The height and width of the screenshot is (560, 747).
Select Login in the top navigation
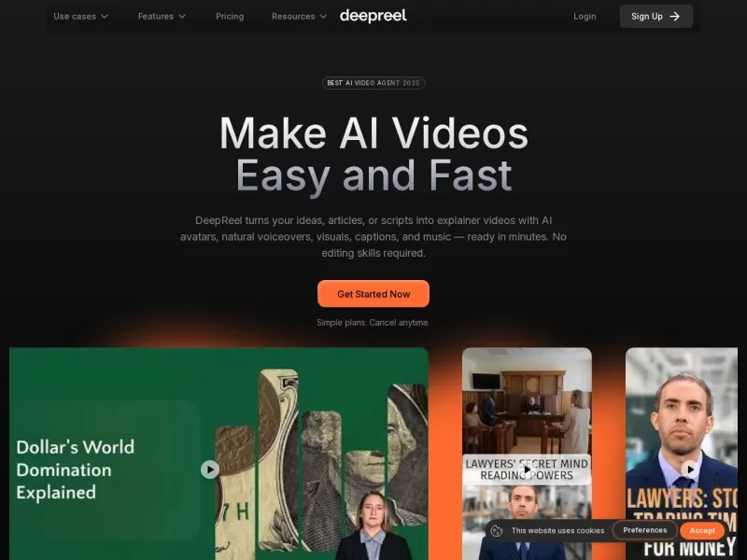(585, 16)
